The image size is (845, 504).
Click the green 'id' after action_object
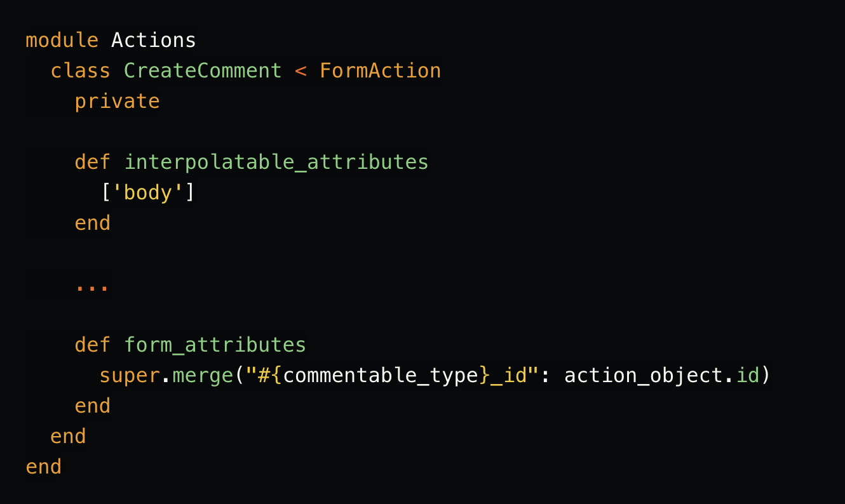point(748,376)
